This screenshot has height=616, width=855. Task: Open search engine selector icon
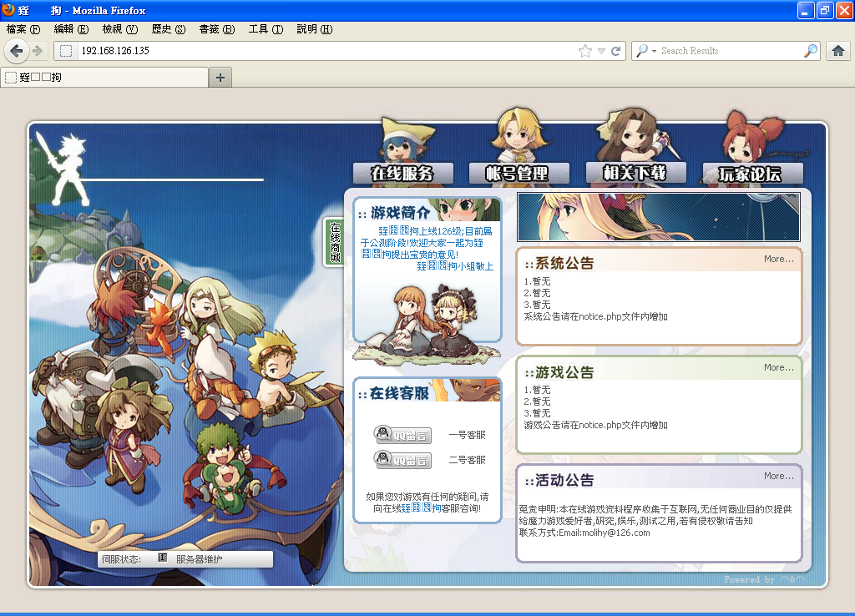point(645,51)
